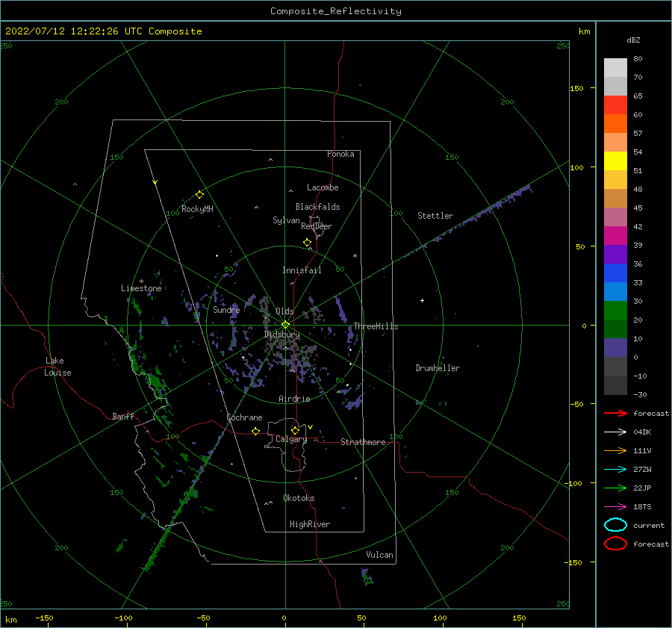Click the magenta 18TS arrow legend icon

click(x=615, y=507)
